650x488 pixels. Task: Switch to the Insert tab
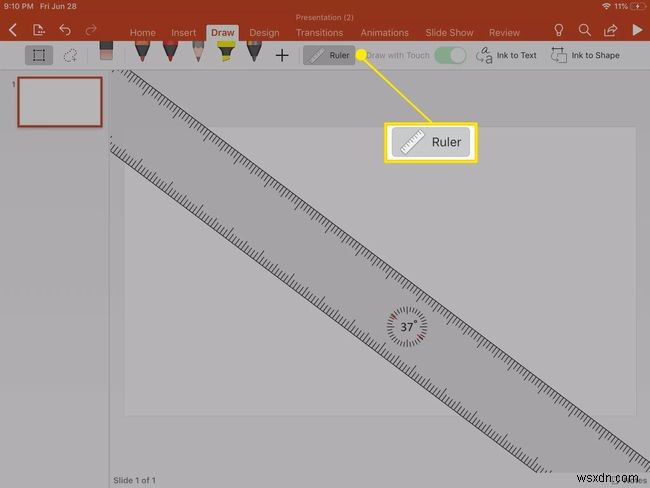[x=183, y=33]
